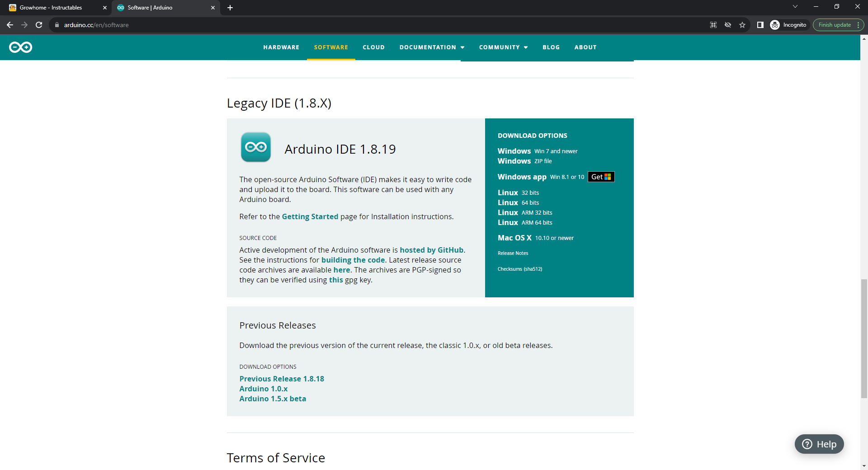Open the COMMUNITY dropdown menu
Image resolution: width=868 pixels, height=470 pixels.
pos(503,47)
